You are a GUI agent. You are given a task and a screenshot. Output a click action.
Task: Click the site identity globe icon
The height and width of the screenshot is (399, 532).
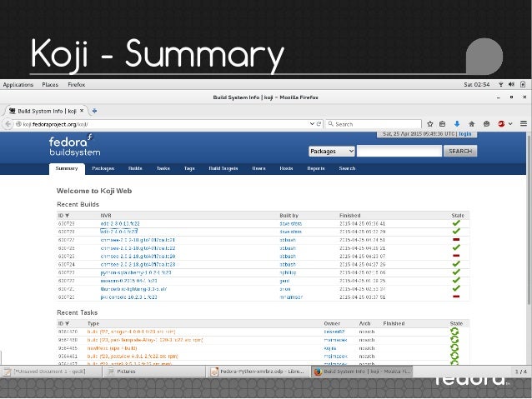click(x=18, y=124)
